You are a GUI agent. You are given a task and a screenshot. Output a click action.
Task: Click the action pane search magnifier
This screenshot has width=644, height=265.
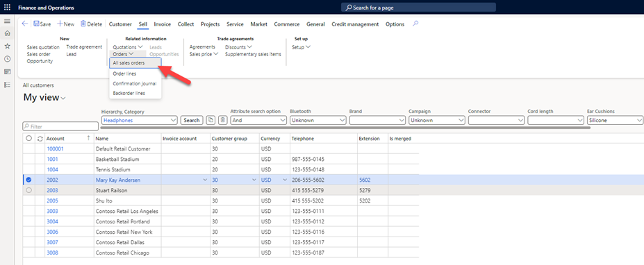click(x=415, y=24)
